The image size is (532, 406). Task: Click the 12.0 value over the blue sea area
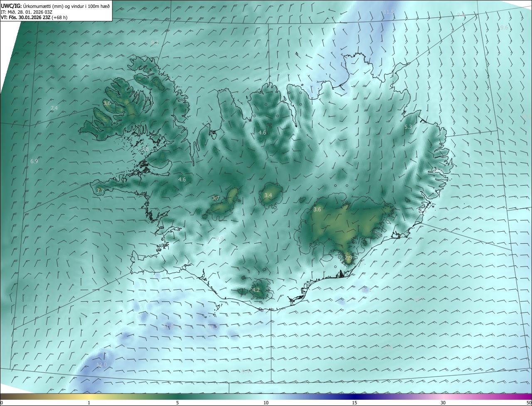pos(101,365)
